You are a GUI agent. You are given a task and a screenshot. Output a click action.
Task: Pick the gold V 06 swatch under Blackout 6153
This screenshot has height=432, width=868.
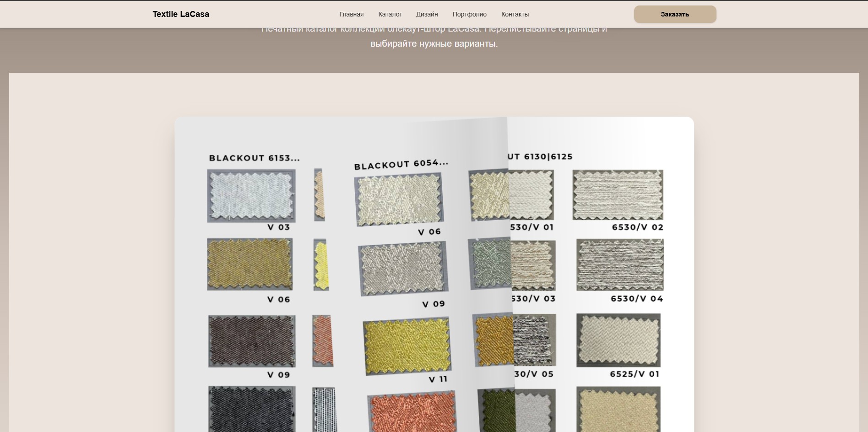pos(250,264)
